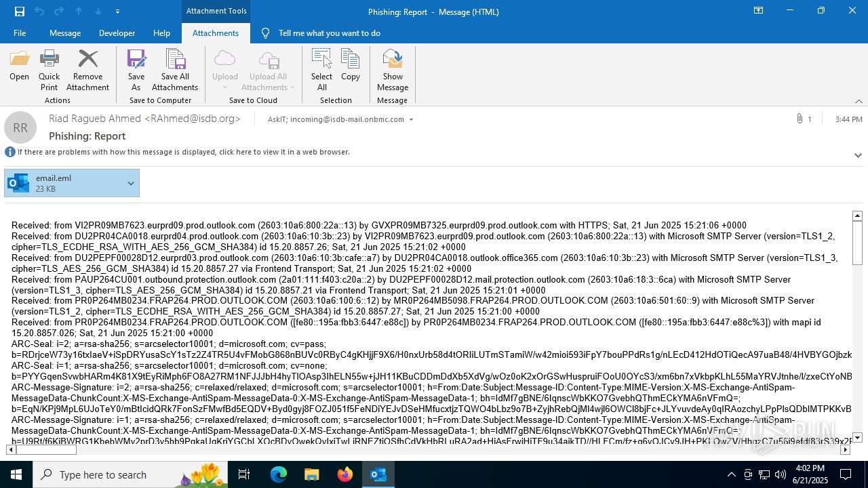The width and height of the screenshot is (868, 488).
Task: Open the Help ribbon tab
Action: [161, 33]
